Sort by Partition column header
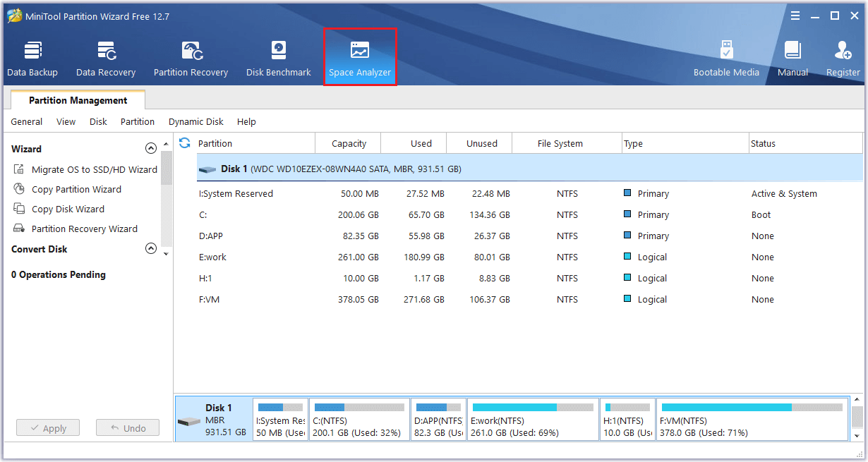The width and height of the screenshot is (868, 462). pyautogui.click(x=255, y=143)
